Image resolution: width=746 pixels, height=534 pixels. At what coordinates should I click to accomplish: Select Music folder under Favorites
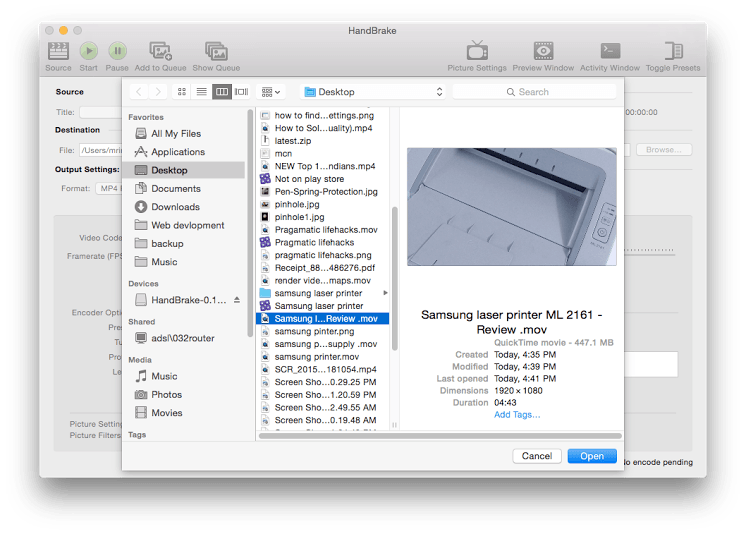coord(184,262)
